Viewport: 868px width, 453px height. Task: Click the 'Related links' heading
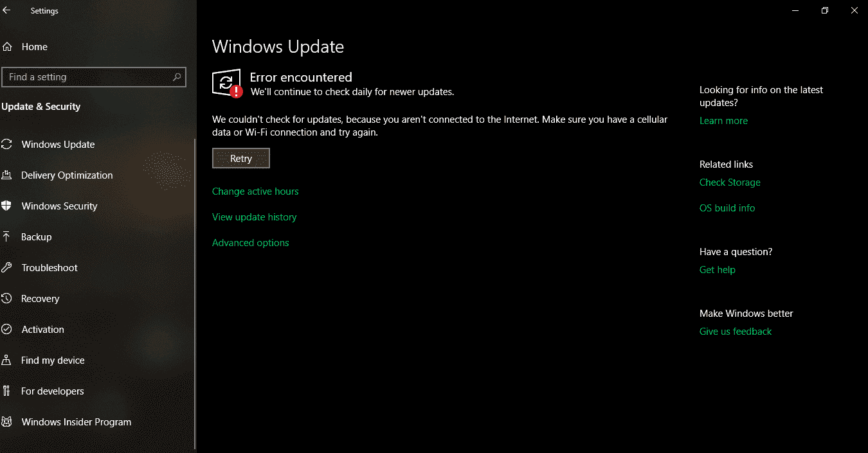tap(726, 164)
